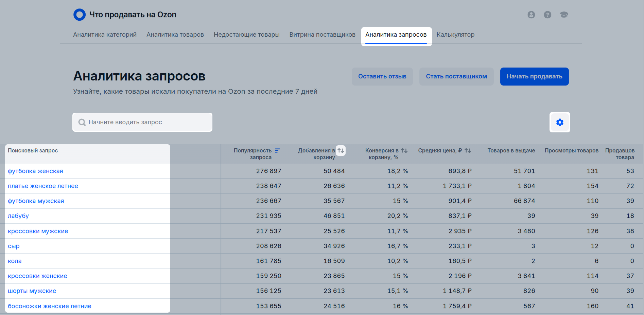Open query футболка женская
Screen dimensions: 644x315
click(35, 171)
